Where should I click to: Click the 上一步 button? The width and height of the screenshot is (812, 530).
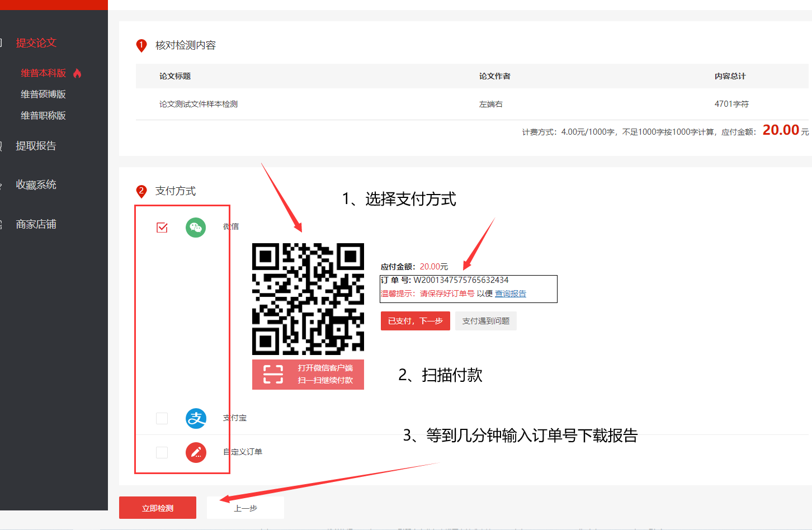[x=246, y=508]
